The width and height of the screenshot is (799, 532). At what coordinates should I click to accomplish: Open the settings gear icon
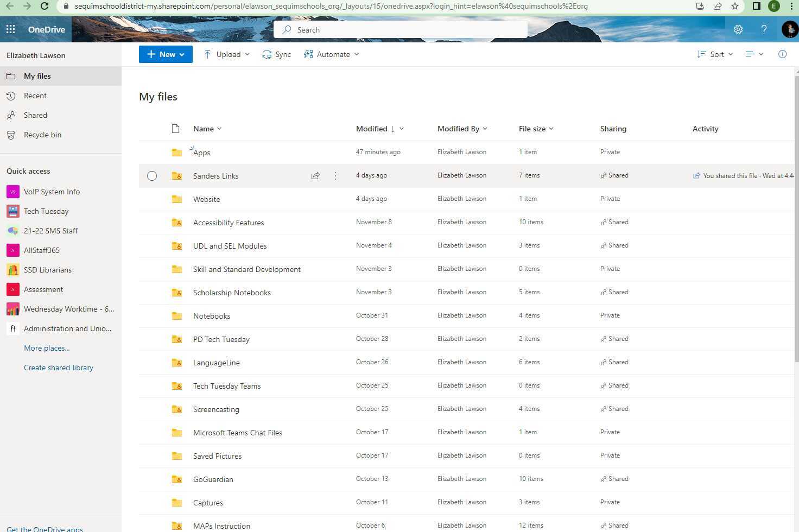pyautogui.click(x=738, y=29)
